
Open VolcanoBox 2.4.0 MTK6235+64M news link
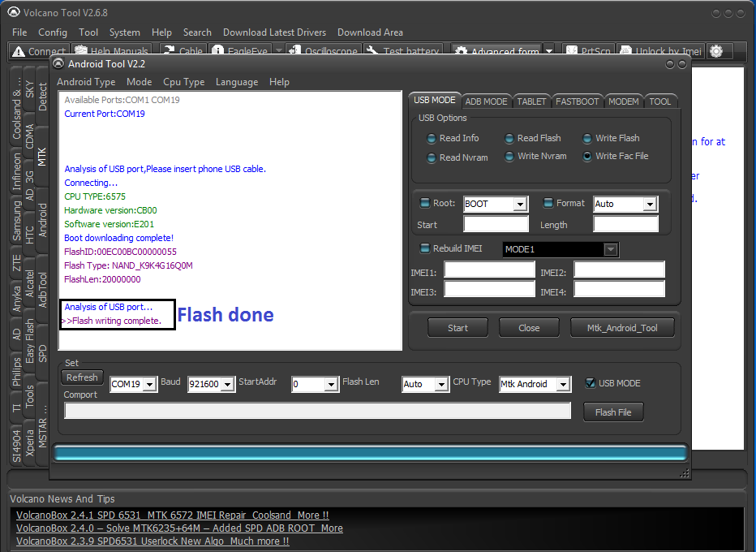tap(179, 528)
